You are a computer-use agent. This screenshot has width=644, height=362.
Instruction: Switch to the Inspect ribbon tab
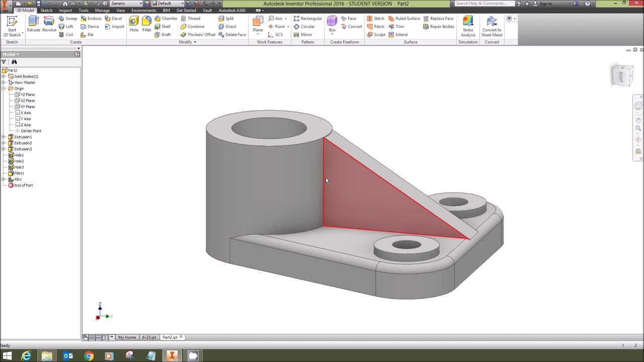65,11
